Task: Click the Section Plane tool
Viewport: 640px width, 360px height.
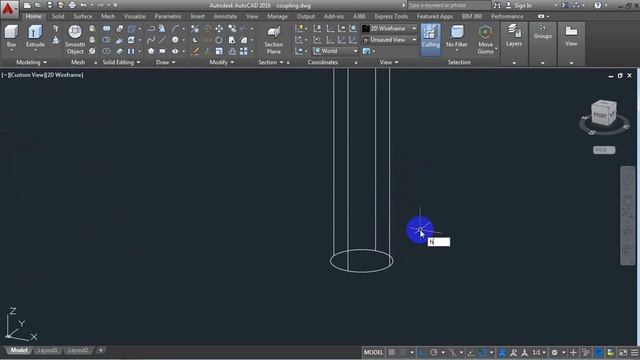Action: pos(273,40)
